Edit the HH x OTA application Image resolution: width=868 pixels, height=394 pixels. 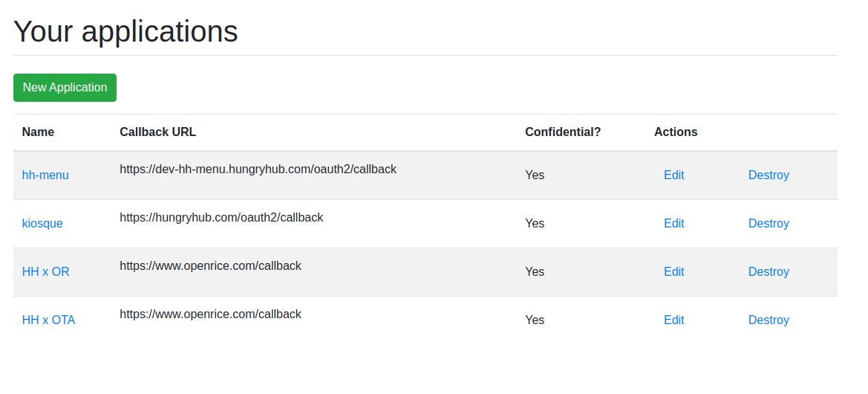(673, 320)
